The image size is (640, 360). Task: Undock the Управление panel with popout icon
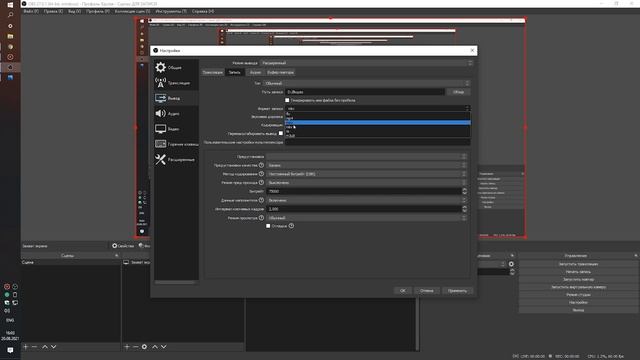point(636,256)
